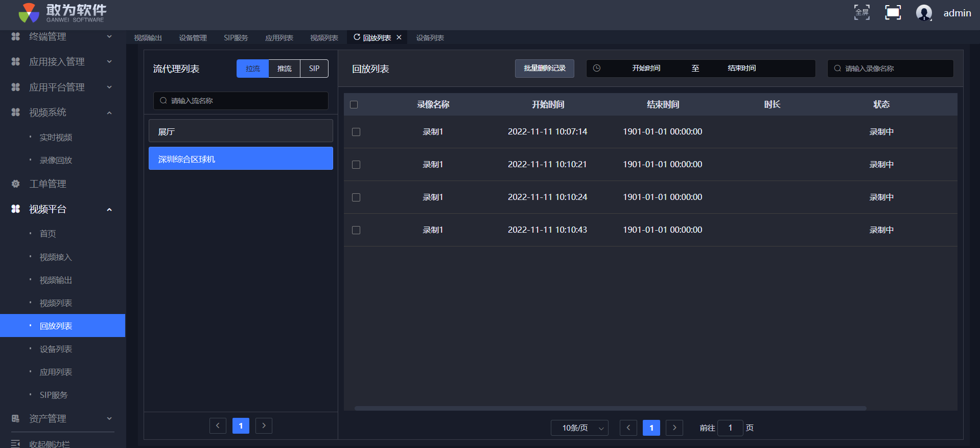Check the recording row starting 10:10:43
This screenshot has width=980, height=448.
356,230
